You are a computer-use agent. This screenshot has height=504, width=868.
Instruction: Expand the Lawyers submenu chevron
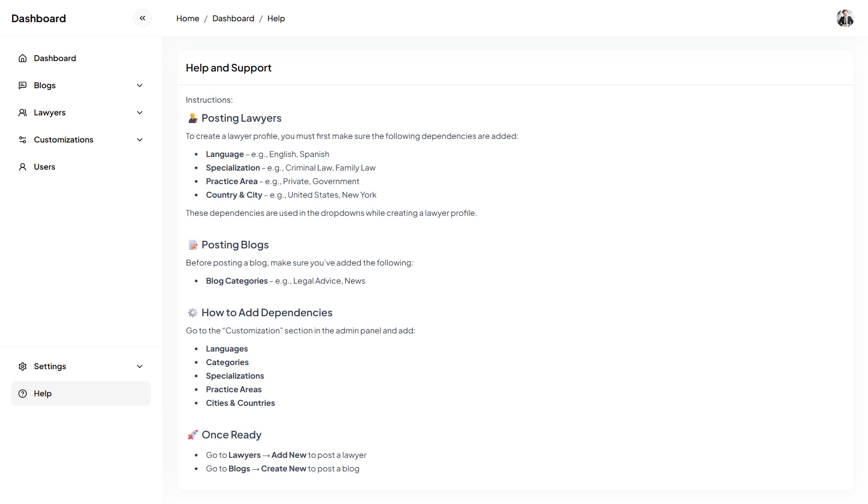140,113
